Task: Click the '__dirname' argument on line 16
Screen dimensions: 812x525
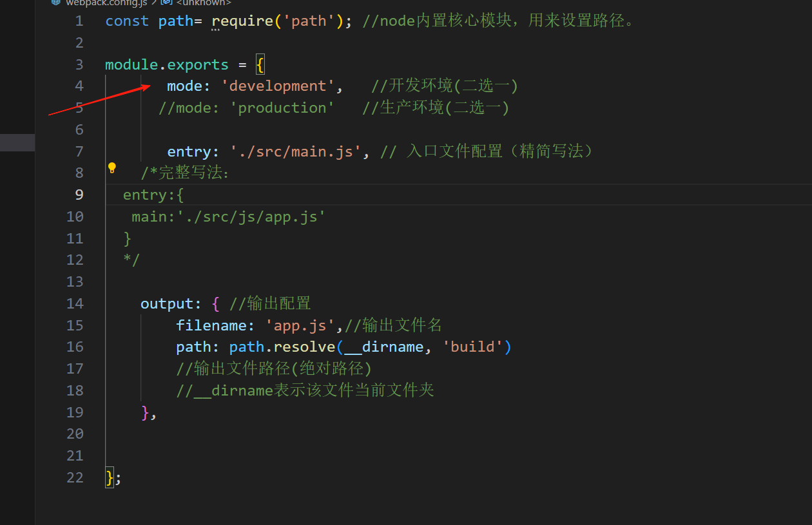Action: (384, 347)
